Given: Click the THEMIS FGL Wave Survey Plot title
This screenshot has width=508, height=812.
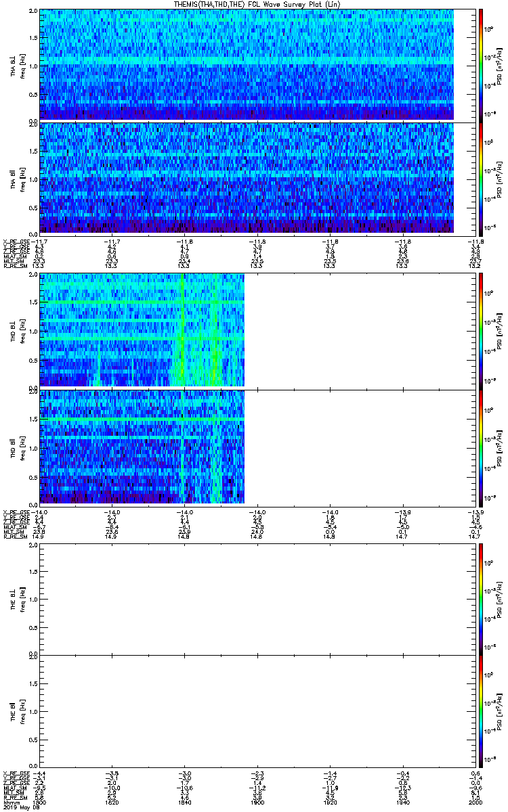Looking at the screenshot, I should coord(258,4).
